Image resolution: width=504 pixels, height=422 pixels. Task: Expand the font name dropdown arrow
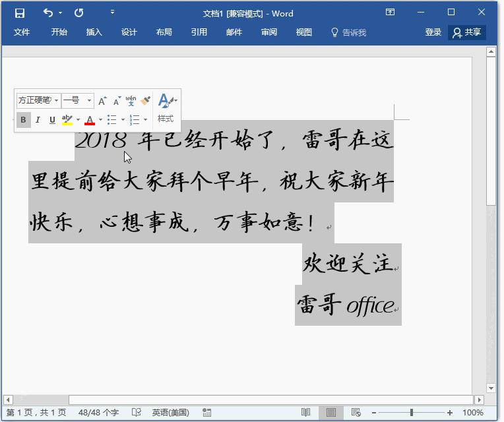click(x=57, y=100)
